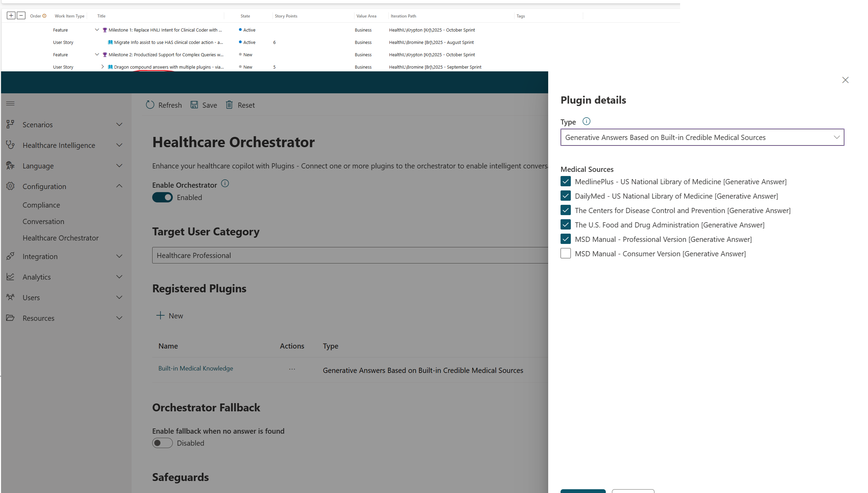
Task: Collapse Milestone 1 feature row
Action: [x=97, y=30]
